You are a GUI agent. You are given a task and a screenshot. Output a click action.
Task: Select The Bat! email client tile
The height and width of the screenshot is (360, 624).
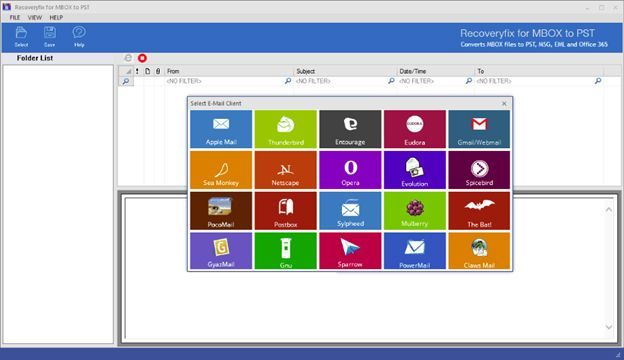click(x=479, y=211)
